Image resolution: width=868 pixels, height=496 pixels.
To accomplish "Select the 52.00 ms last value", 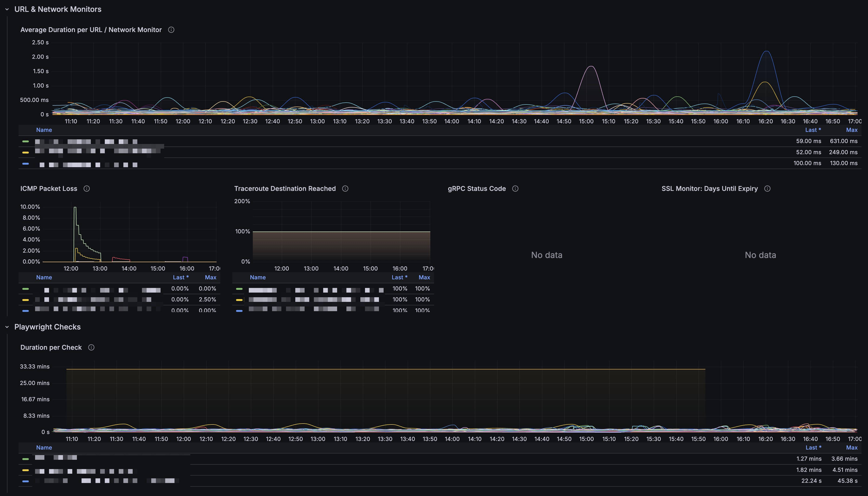I will pyautogui.click(x=808, y=152).
